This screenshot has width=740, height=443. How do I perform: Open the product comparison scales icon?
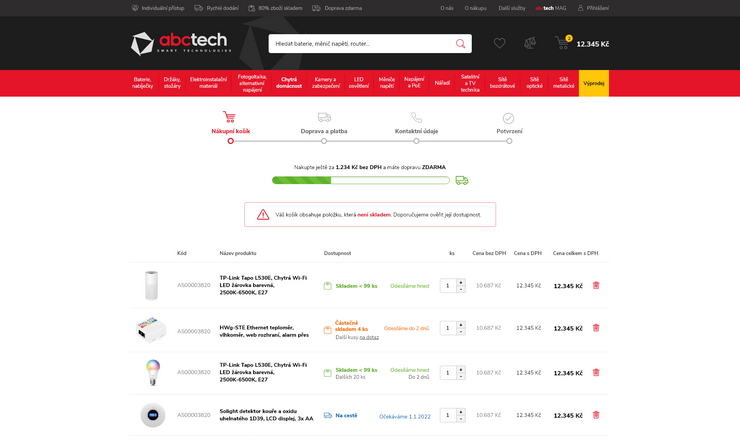[530, 43]
